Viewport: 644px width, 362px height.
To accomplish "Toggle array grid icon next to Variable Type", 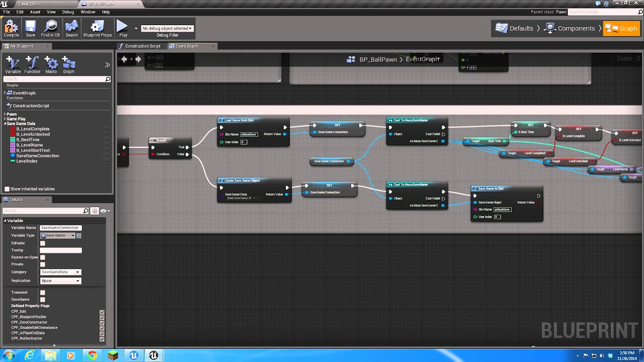I will [79, 235].
